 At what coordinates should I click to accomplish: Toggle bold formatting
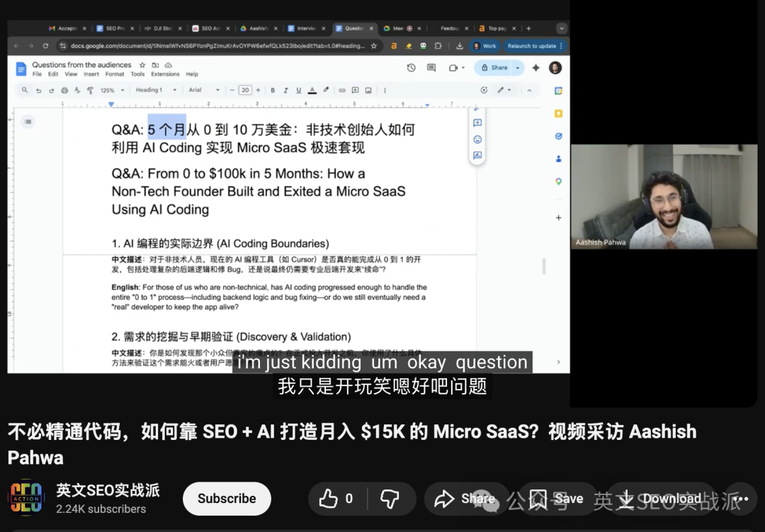point(273,90)
